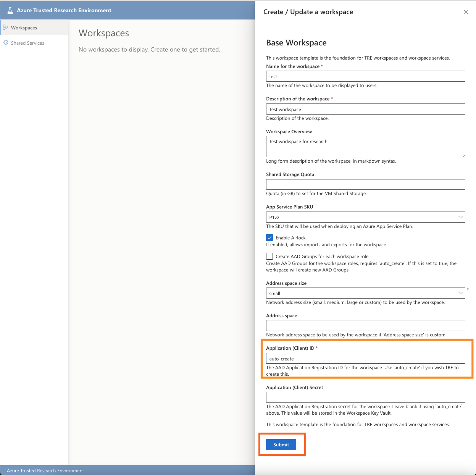Click the Azure TRE flask logo
Image resolution: width=476 pixels, height=475 pixels.
(x=10, y=10)
